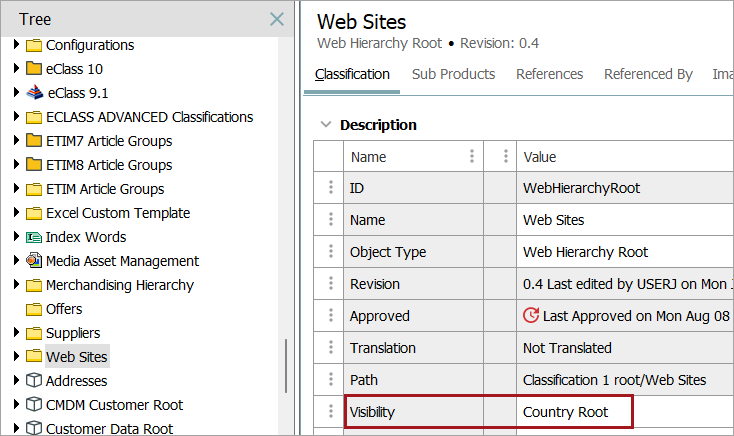Open the References tab

pyautogui.click(x=549, y=74)
